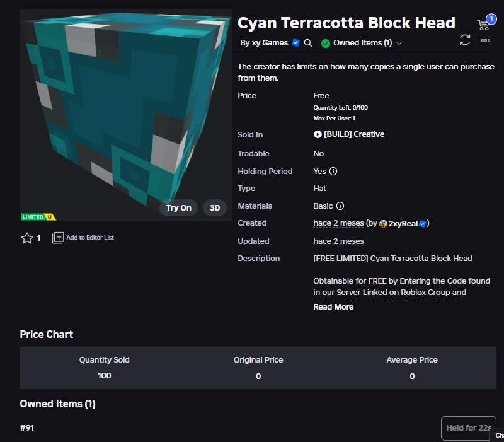The image size is (504, 442).
Task: Open the 2xyReal profile link
Action: [403, 224]
